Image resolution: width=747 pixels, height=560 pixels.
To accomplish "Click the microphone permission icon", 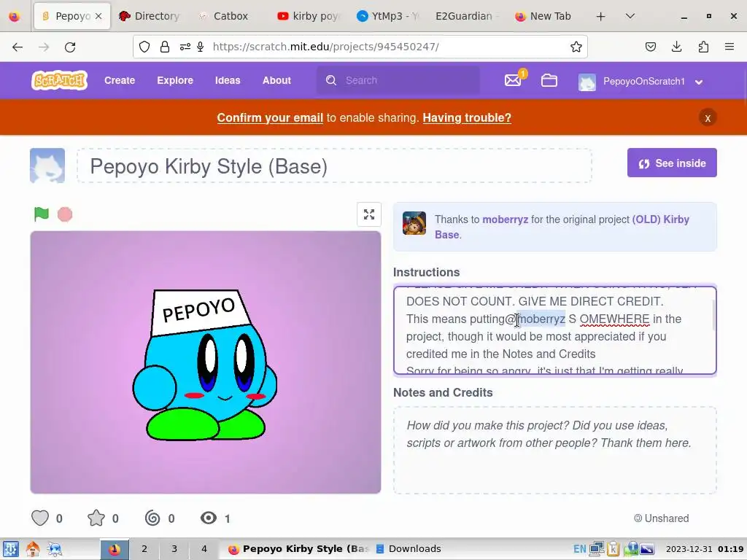I will (201, 47).
